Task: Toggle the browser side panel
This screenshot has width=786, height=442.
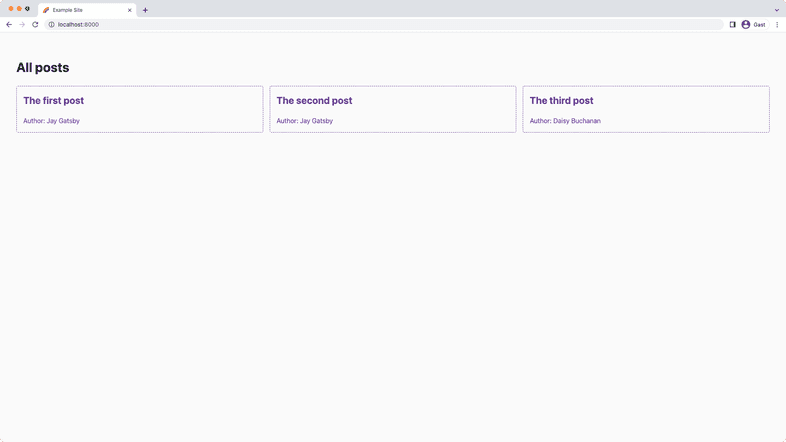Action: (x=732, y=24)
